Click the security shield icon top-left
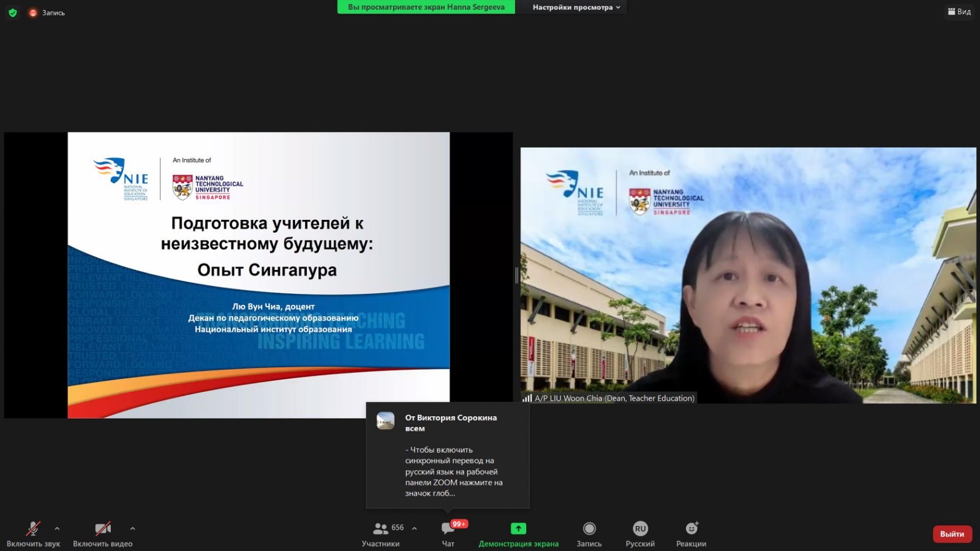The width and height of the screenshot is (980, 551). (12, 12)
